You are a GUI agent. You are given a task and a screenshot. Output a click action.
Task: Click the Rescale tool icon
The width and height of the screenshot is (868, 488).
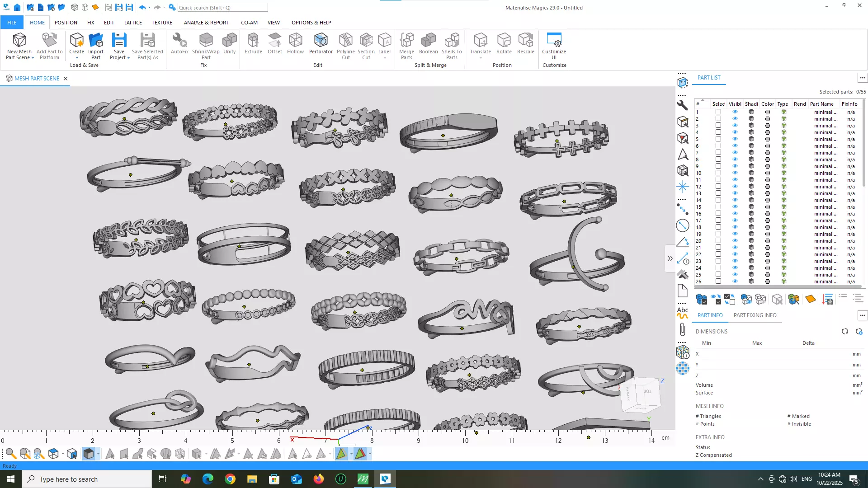point(525,40)
